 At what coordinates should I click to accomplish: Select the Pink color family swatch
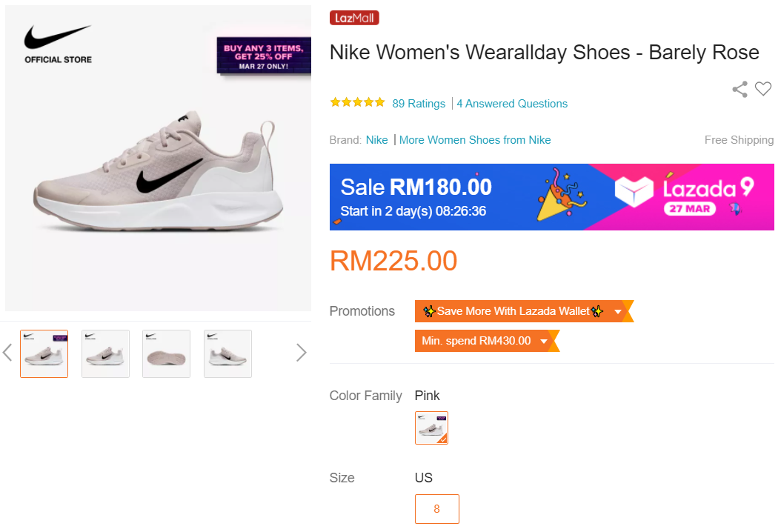431,428
